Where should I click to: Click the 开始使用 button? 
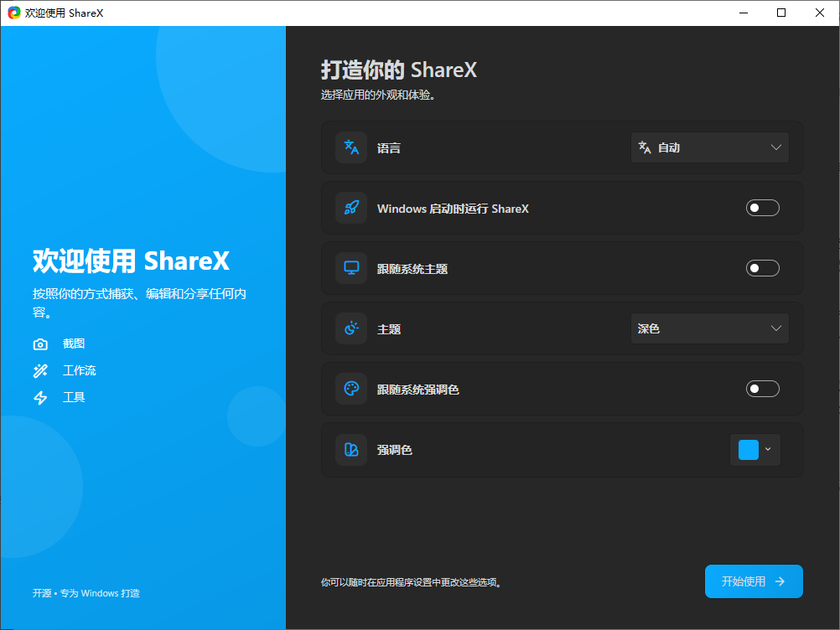(x=754, y=581)
